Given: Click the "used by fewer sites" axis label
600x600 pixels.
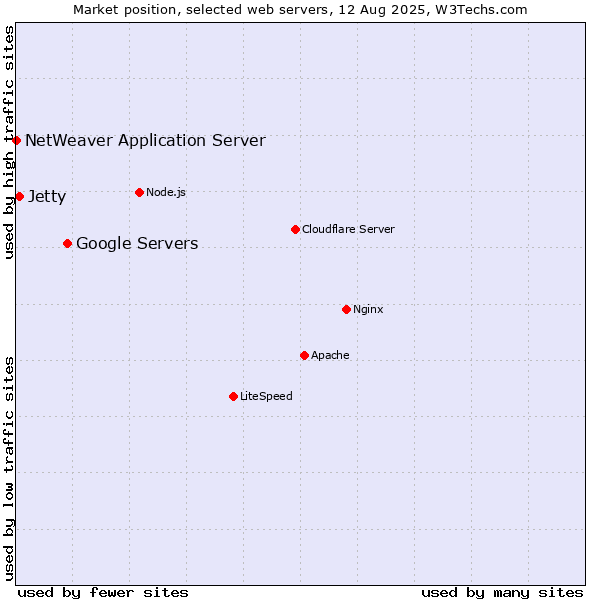Looking at the screenshot, I should (103, 593).
